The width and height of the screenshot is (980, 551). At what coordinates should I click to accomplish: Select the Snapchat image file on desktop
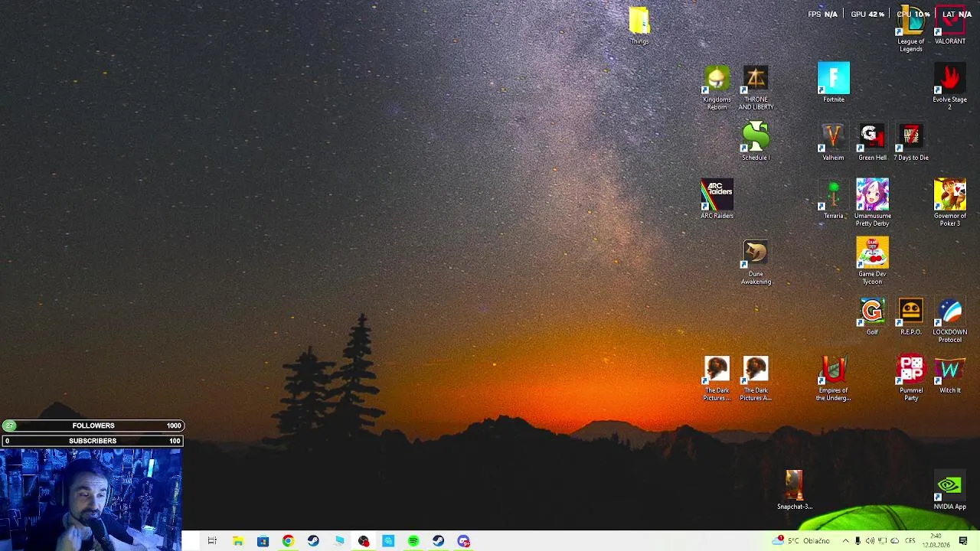coord(794,491)
